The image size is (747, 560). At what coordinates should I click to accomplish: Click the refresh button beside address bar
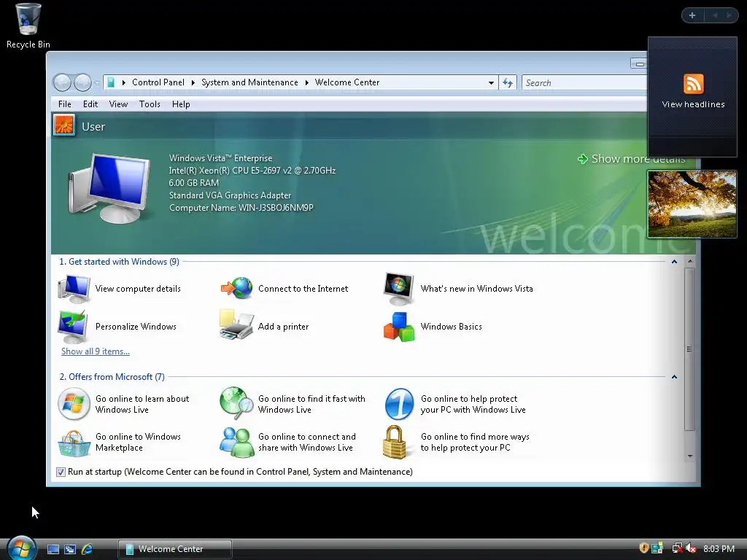(x=508, y=83)
